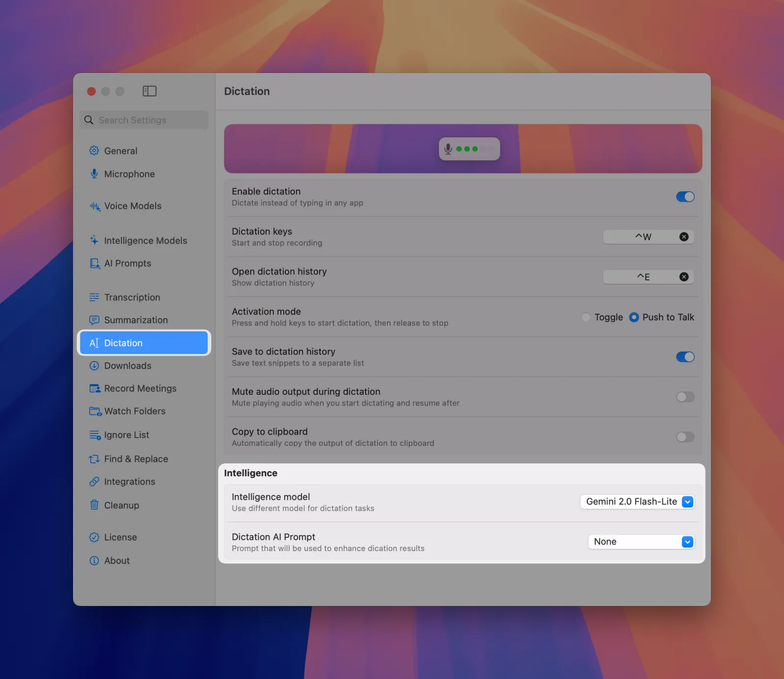Click the Find & Replace arrows icon
The image size is (784, 679).
pyautogui.click(x=94, y=459)
